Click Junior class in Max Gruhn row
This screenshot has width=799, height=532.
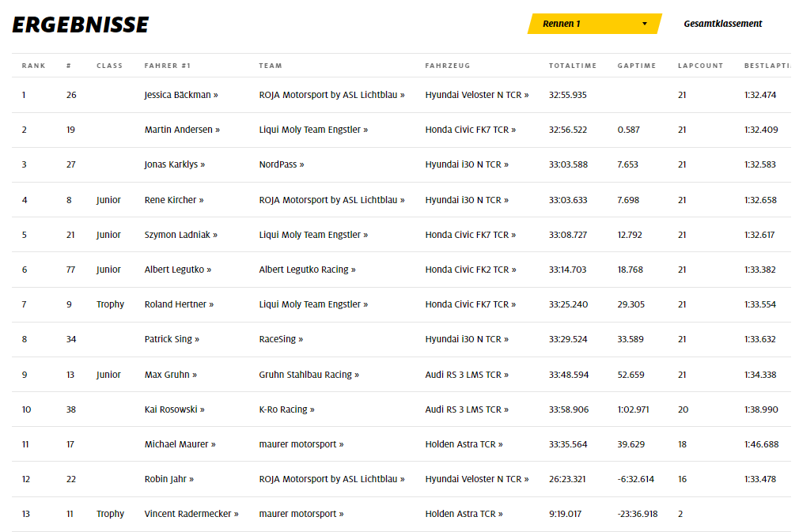coord(108,375)
